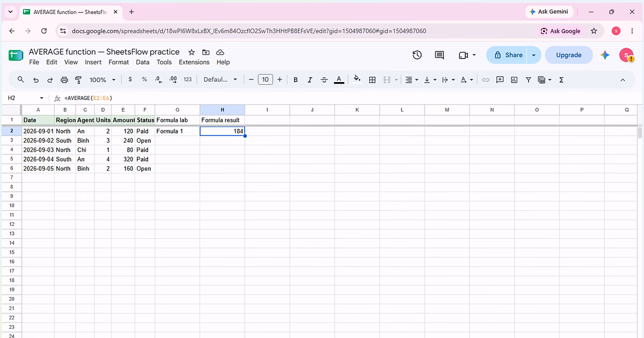The height and width of the screenshot is (338, 644).
Task: Open the Sheets home icon
Action: coord(16,55)
